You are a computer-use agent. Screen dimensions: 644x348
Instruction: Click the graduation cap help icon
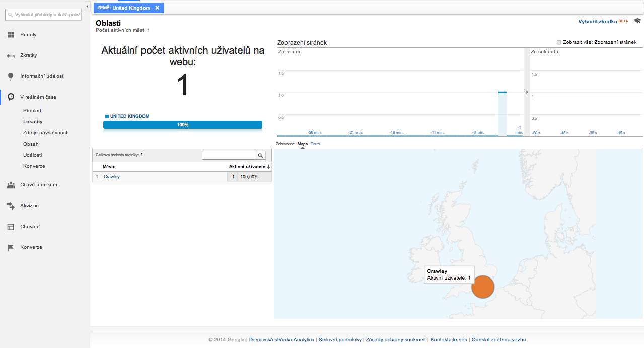[x=637, y=21]
